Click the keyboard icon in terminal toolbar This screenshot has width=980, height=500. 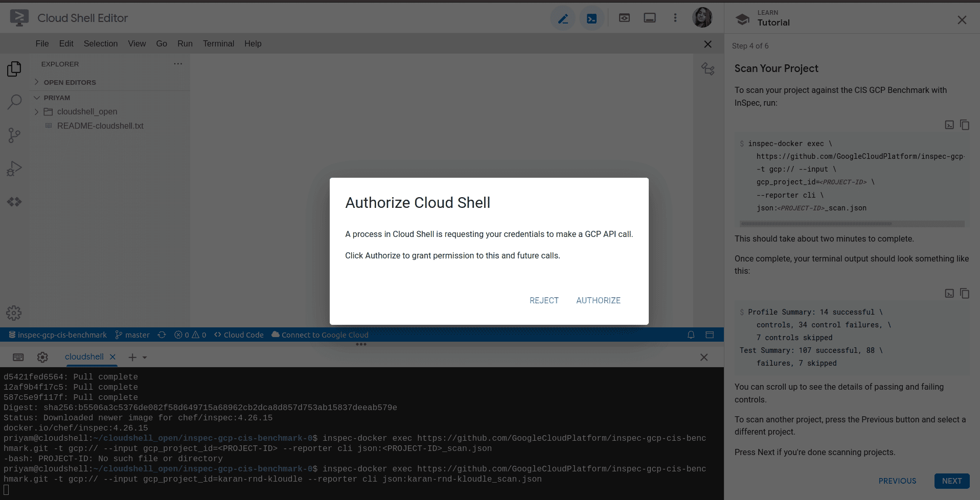(18, 357)
